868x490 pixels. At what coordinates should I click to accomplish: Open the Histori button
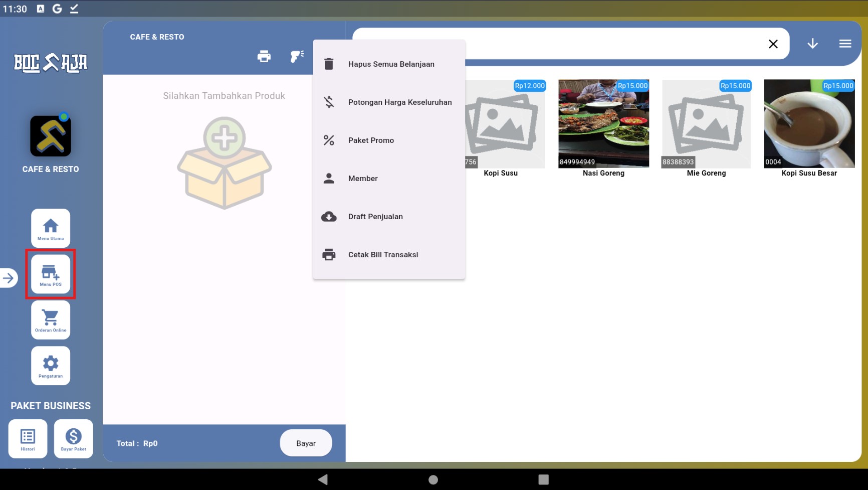click(x=28, y=439)
